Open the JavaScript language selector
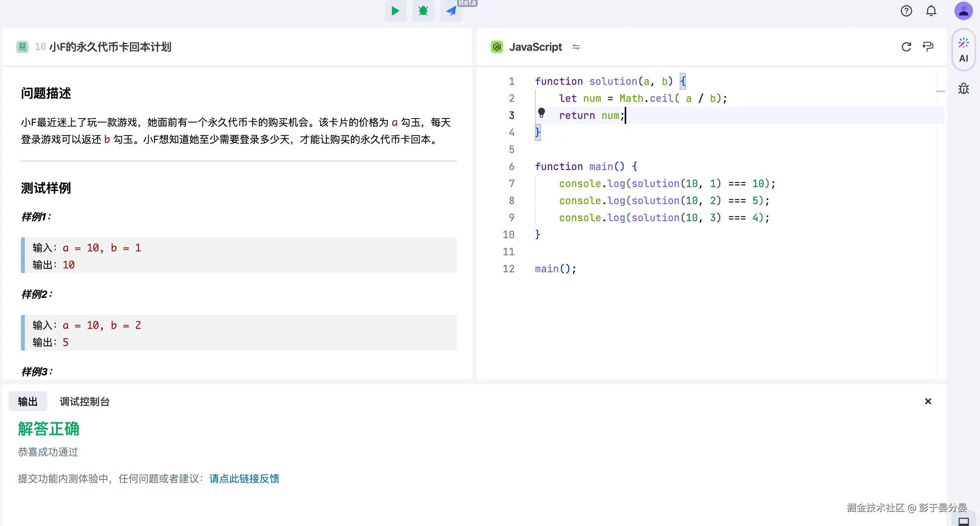The width and height of the screenshot is (980, 526). click(535, 47)
